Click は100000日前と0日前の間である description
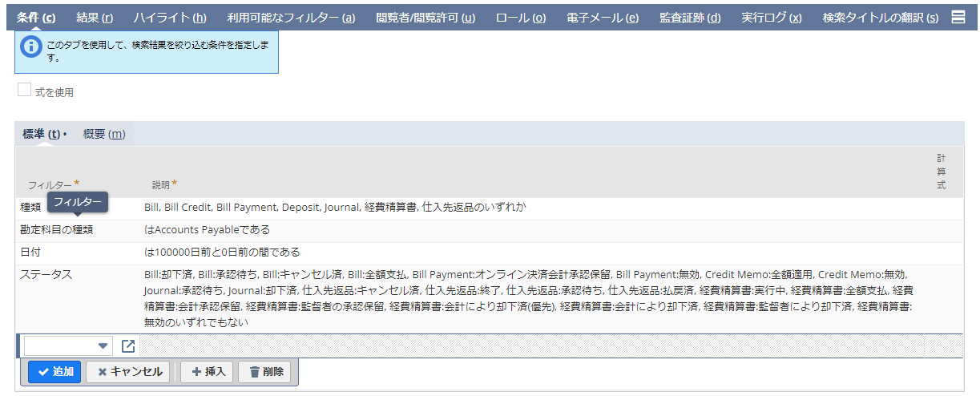The height and width of the screenshot is (396, 980). coord(222,253)
